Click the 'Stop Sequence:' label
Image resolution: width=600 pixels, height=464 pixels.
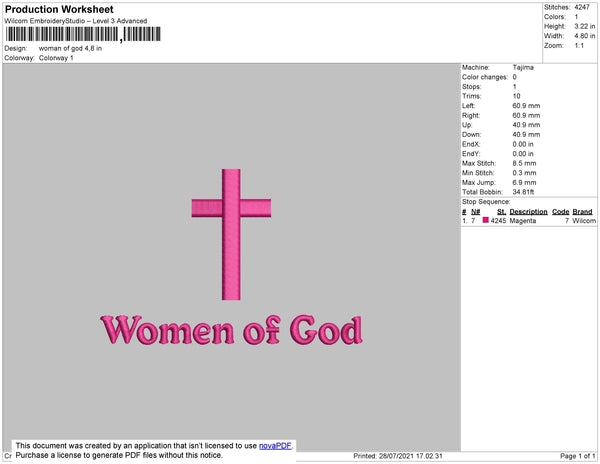click(486, 202)
